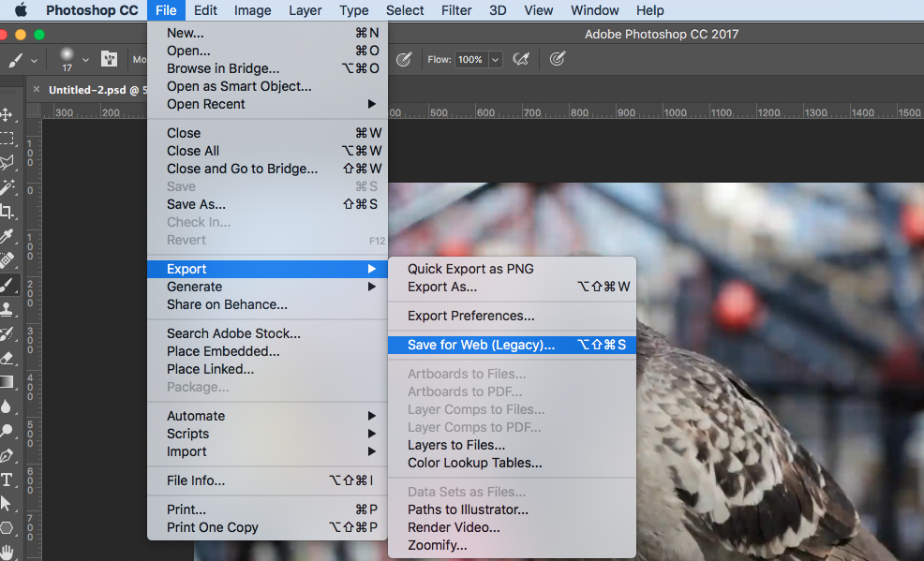Choose Export As... from the submenu
This screenshot has height=561, width=924.
[512, 287]
